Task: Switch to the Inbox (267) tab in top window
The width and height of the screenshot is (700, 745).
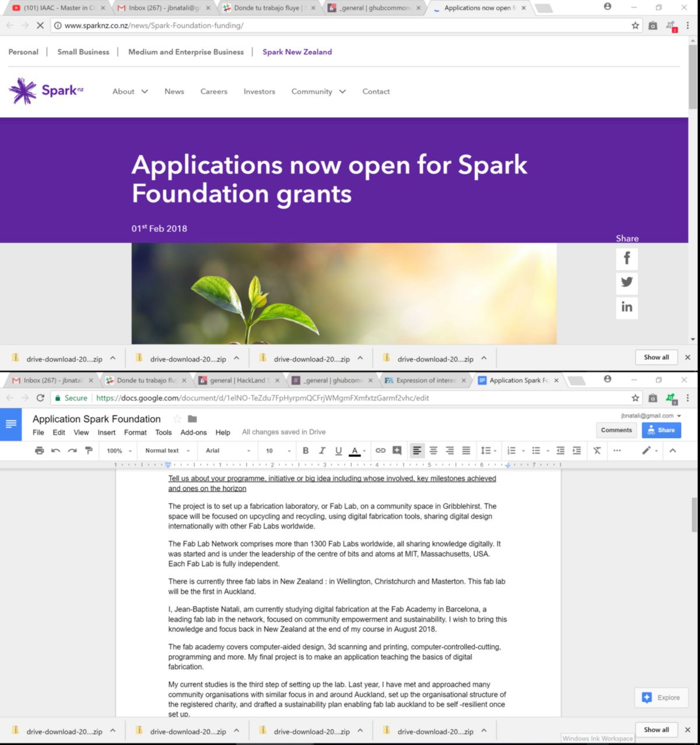Action: click(163, 8)
